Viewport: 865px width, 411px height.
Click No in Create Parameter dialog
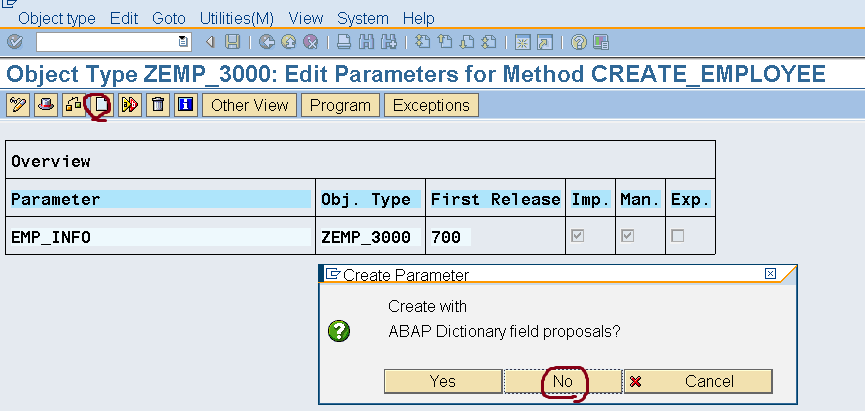[563, 381]
